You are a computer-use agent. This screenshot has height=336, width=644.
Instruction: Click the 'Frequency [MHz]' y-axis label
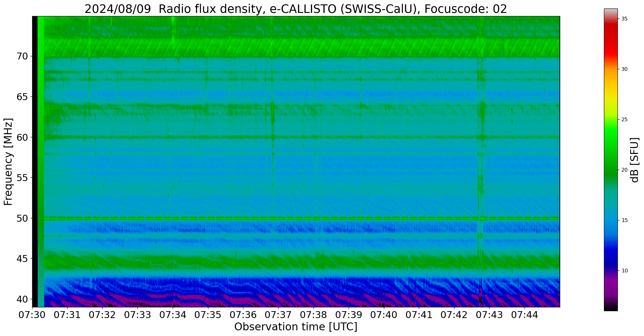click(8, 162)
